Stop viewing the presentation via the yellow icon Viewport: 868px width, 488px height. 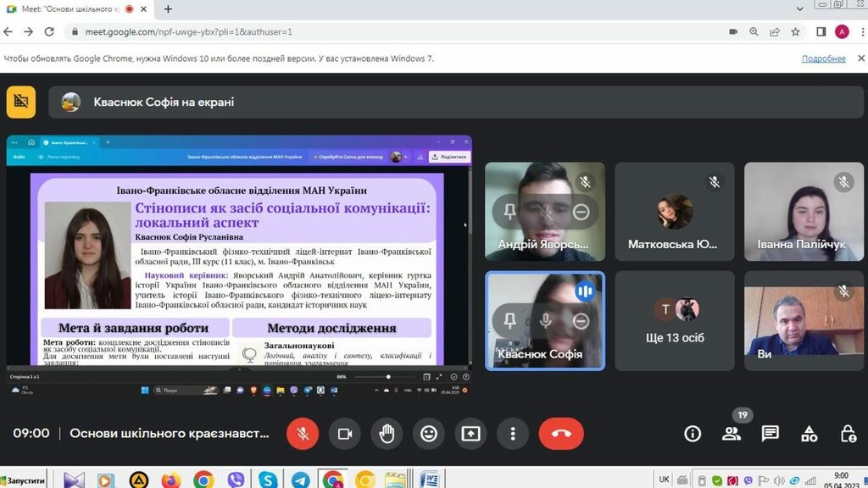tap(21, 102)
